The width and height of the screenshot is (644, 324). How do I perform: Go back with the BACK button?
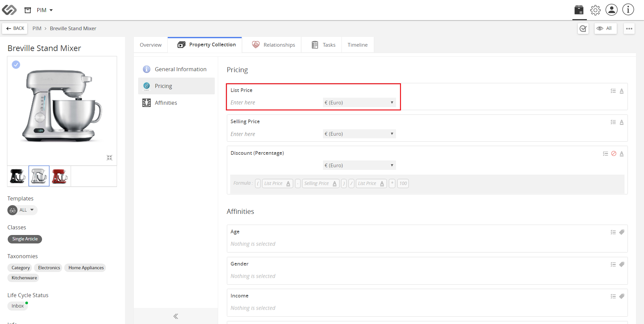15,29
